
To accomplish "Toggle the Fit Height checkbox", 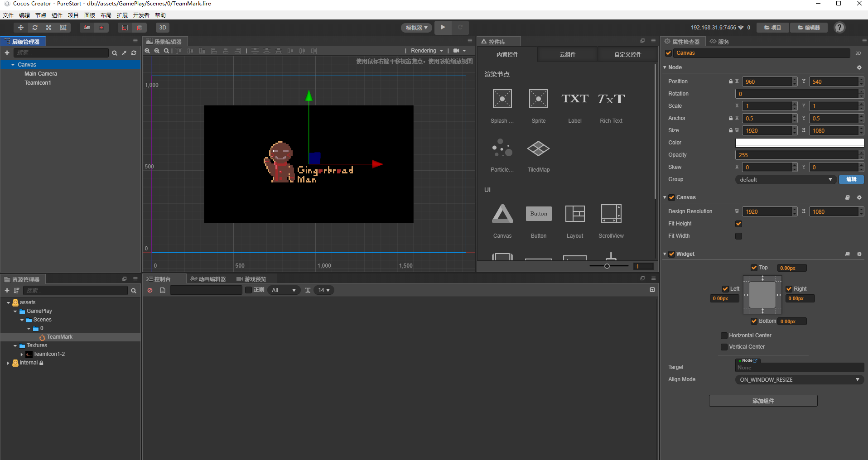I will coord(738,224).
